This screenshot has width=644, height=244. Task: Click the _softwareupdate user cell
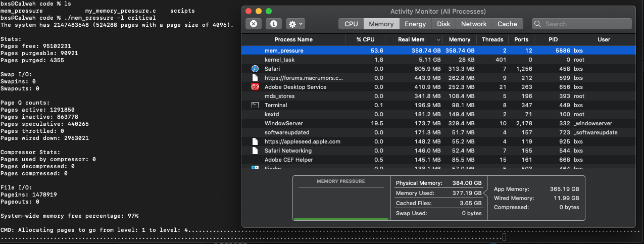596,132
